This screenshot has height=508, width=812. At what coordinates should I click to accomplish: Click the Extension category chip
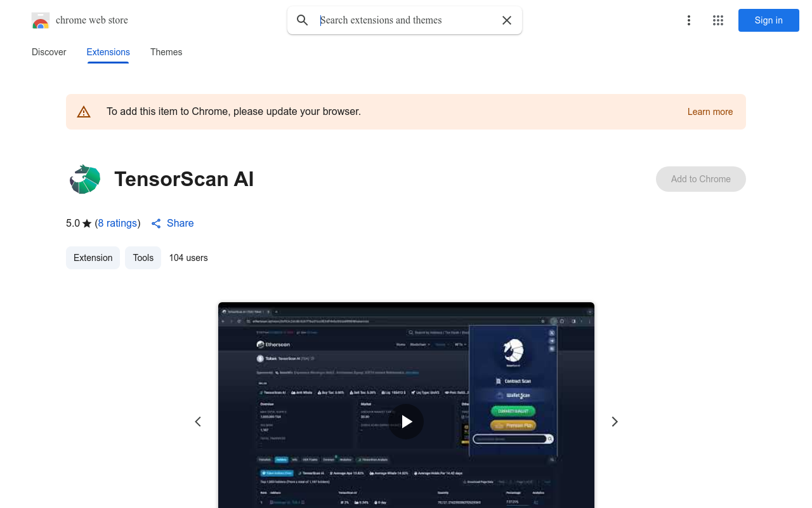pos(93,258)
